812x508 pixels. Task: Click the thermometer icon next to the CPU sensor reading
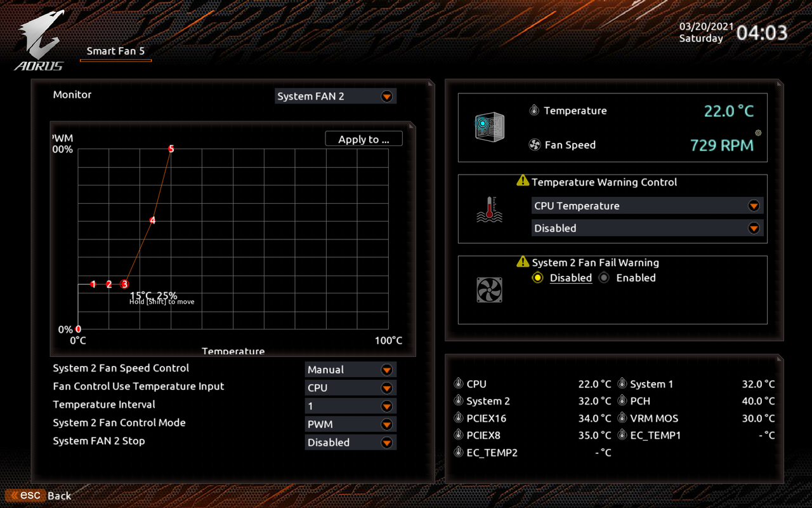coord(458,384)
